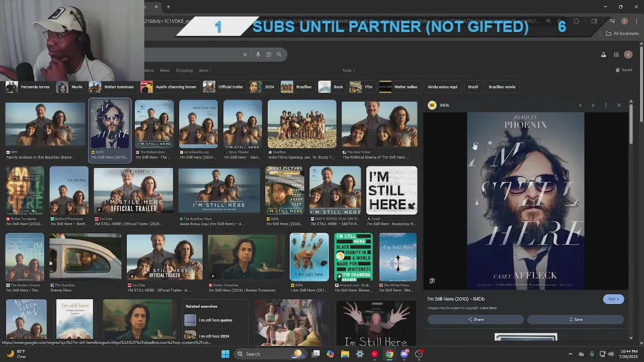Launch Google Chrome from taskbar

point(389,354)
